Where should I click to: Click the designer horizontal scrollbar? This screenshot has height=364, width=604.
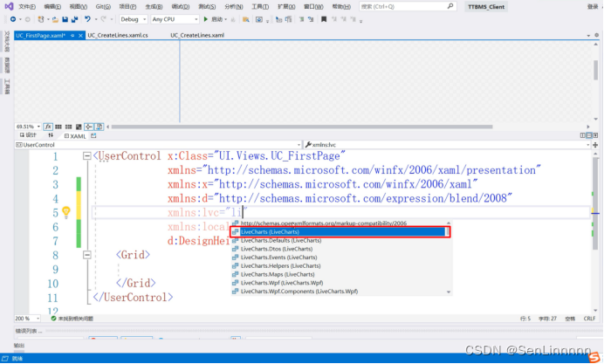tap(302, 127)
